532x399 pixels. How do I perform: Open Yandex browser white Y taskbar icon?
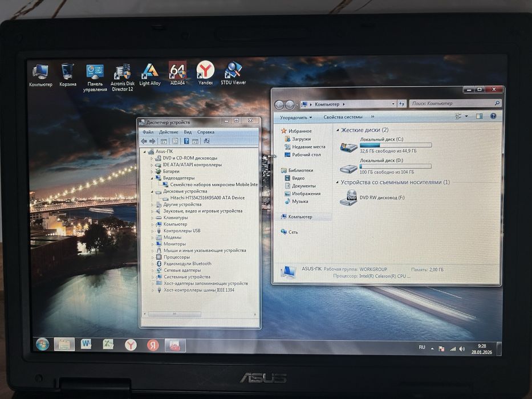131,345
